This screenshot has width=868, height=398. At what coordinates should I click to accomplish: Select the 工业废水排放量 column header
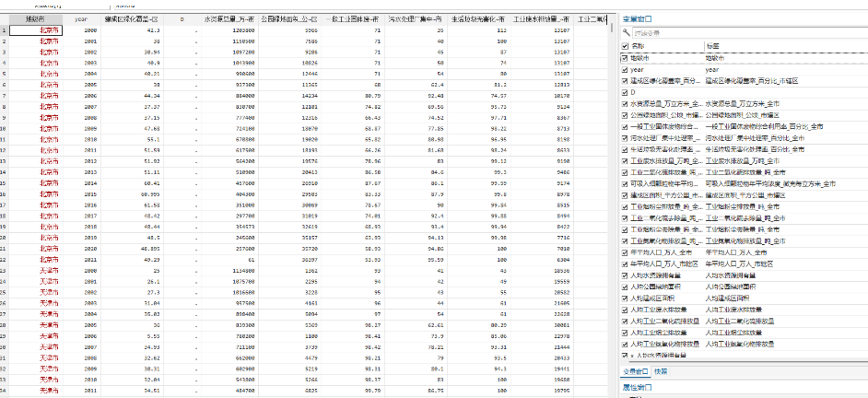click(x=542, y=18)
